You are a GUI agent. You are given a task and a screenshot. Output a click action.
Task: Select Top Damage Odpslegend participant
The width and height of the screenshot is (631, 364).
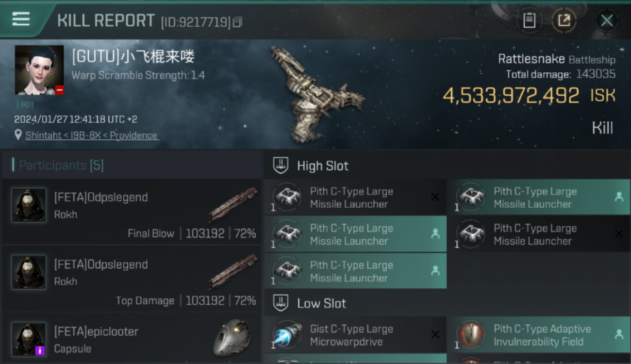coord(132,279)
